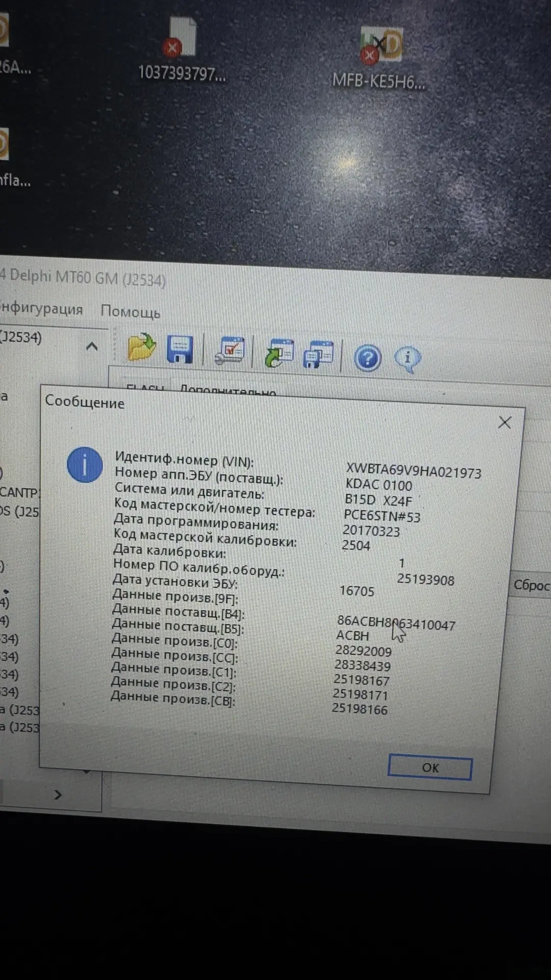Click the value 25198171
The height and width of the screenshot is (980, 551).
click(x=360, y=695)
